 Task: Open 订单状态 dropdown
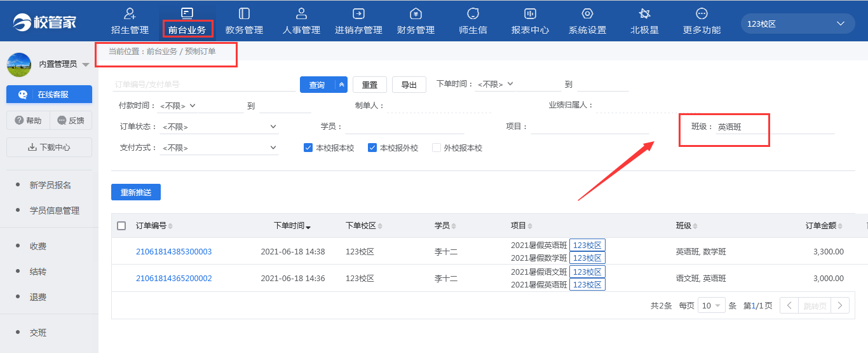tap(219, 127)
